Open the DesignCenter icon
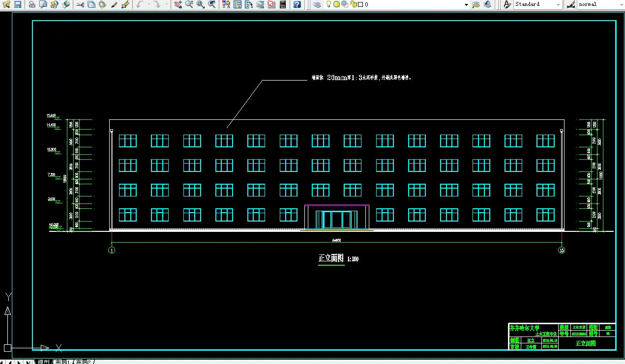The image size is (625, 364). 238,4
